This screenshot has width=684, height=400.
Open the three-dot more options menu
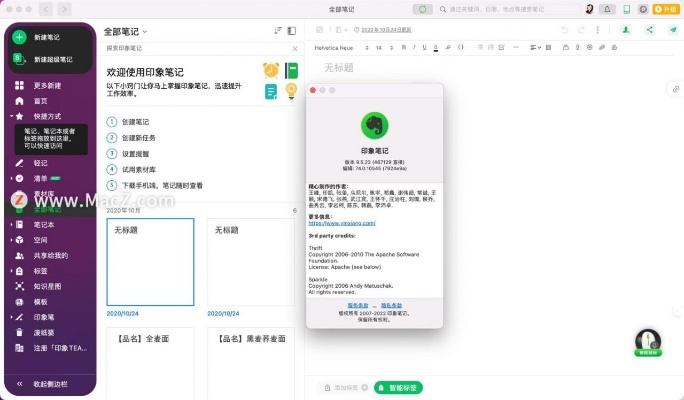coord(597,30)
